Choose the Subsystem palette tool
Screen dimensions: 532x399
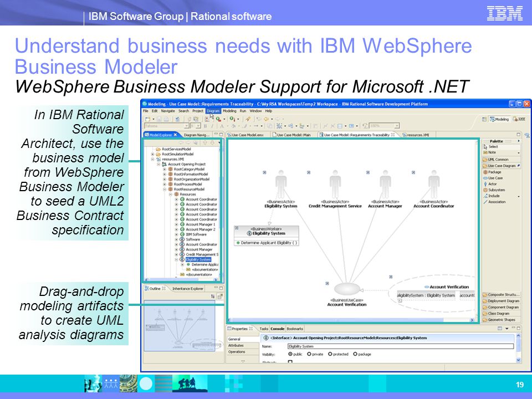(x=494, y=190)
